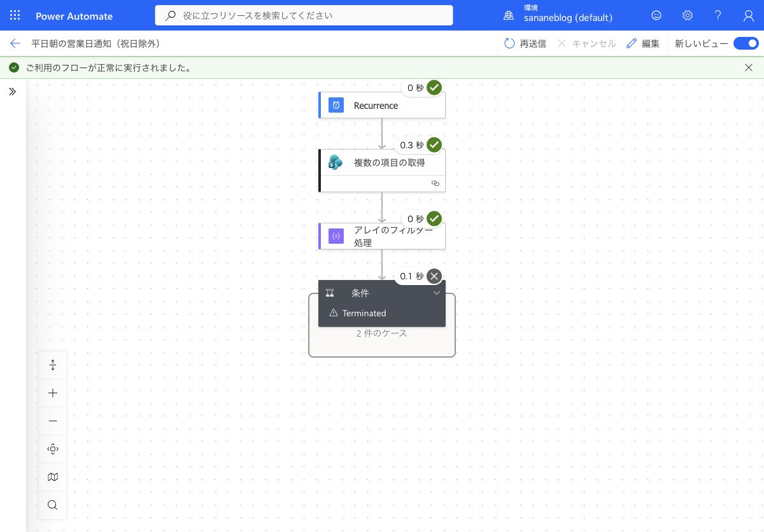The height and width of the screenshot is (532, 764).
Task: Open the canvas search magnifier button
Action: coord(53,505)
